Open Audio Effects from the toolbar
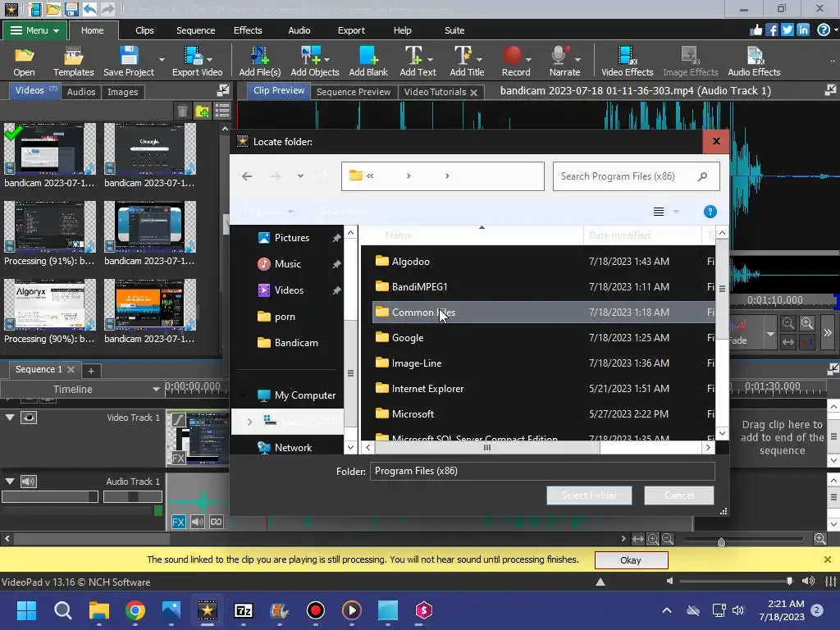840x630 pixels. (x=754, y=61)
